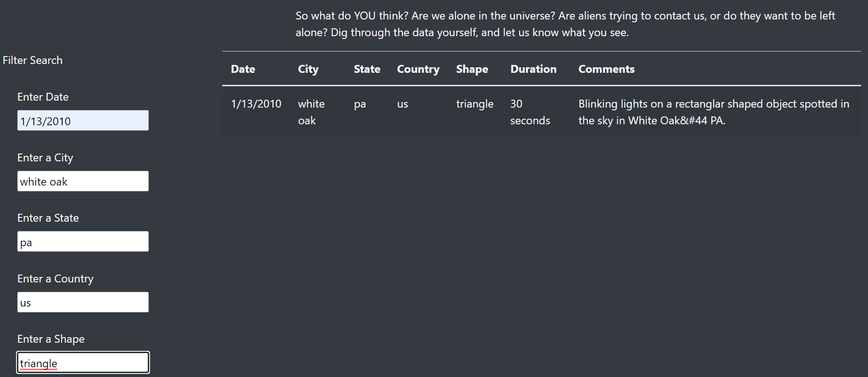The image size is (868, 377).
Task: Click the Shape column header
Action: pos(472,69)
